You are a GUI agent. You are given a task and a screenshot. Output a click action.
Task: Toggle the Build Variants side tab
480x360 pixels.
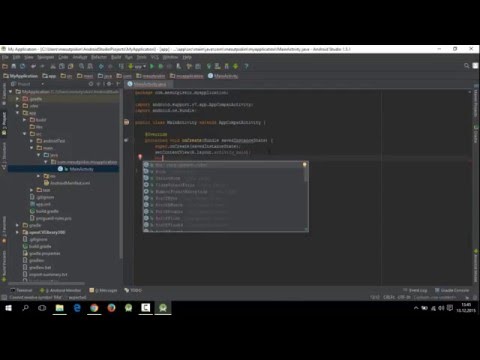[x=4, y=266]
